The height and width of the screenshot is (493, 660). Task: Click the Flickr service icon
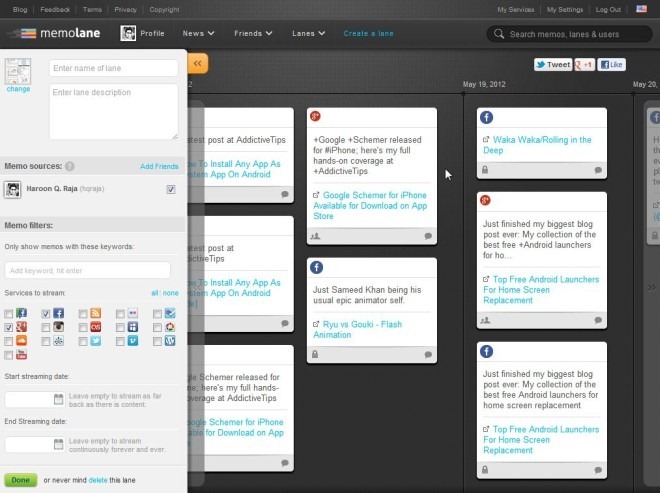pos(133,313)
